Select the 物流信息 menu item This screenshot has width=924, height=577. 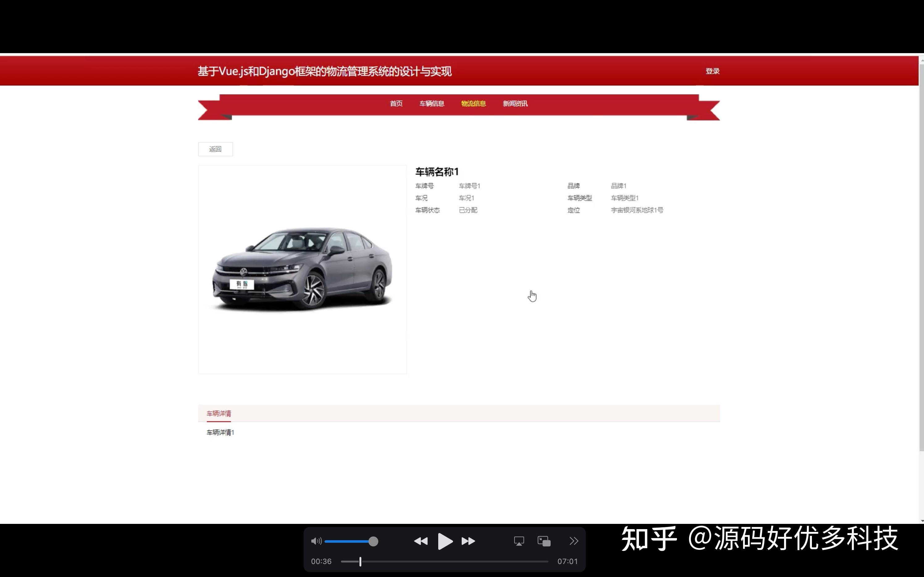(473, 103)
